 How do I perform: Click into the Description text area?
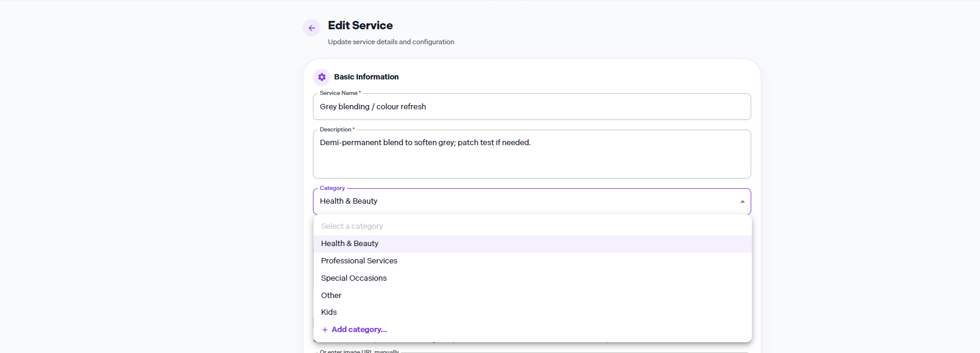532,154
